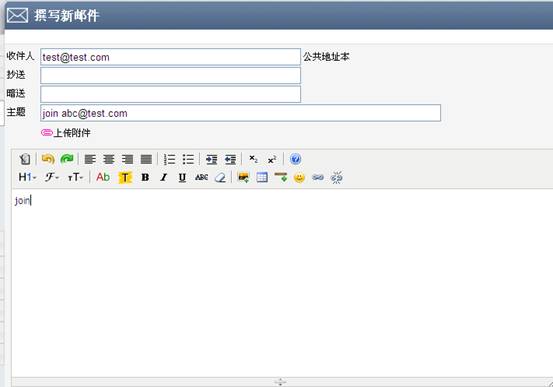Screen dimensions: 553x387
Task: Center align the text
Action: point(109,159)
